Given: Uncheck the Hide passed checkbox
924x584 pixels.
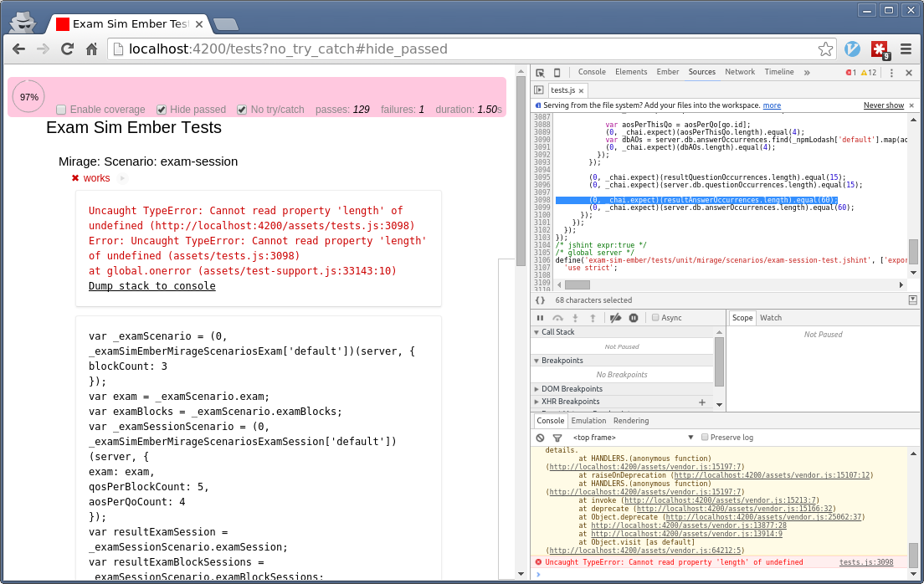Looking at the screenshot, I should pos(161,110).
